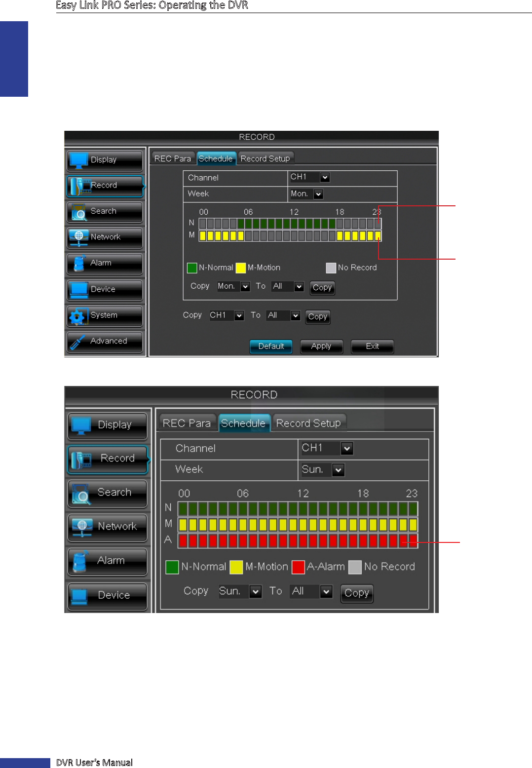Open Week Sun. dropdown in lower window
The width and height of the screenshot is (532, 768).
coord(323,469)
